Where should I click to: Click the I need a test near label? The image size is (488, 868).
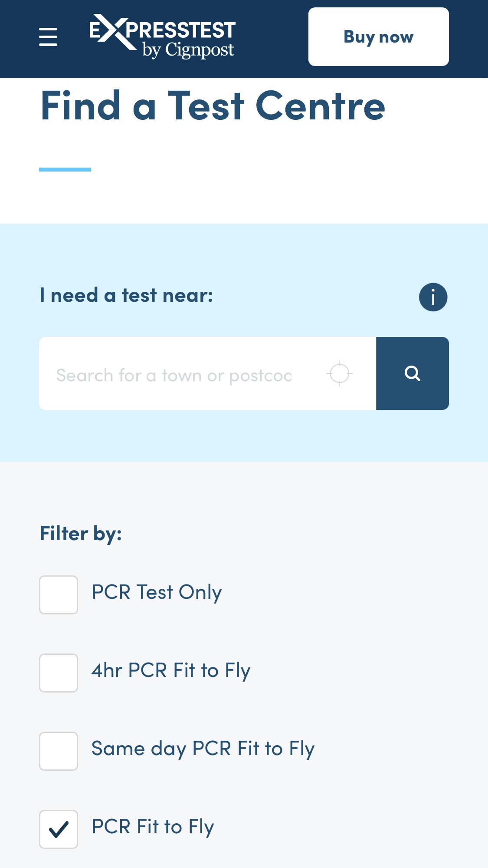click(x=126, y=295)
